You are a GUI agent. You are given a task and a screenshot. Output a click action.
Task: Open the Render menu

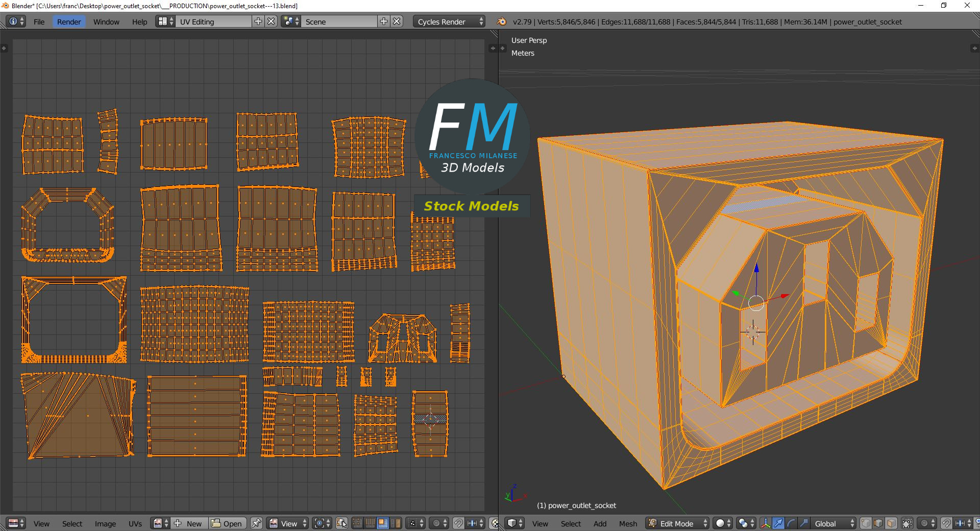[x=69, y=21]
